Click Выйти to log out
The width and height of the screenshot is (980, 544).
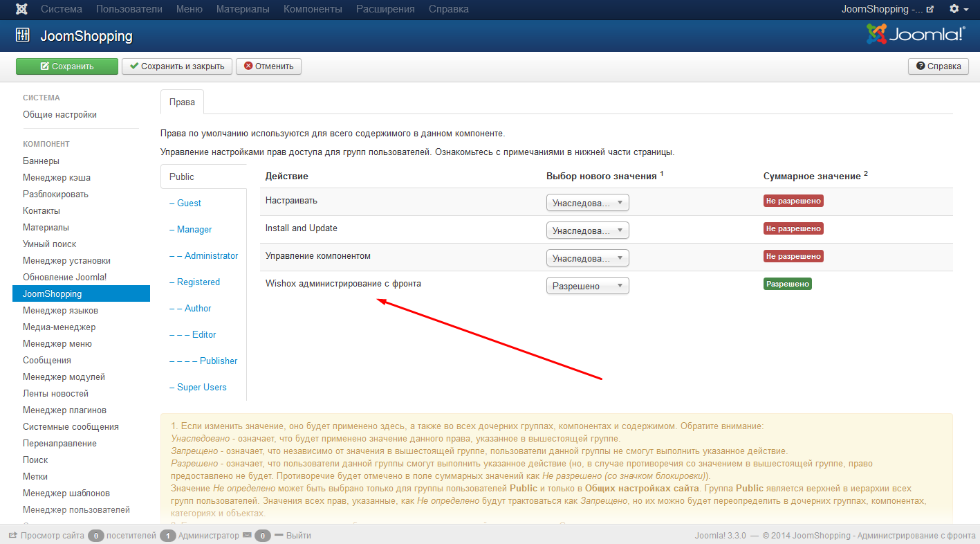click(293, 536)
